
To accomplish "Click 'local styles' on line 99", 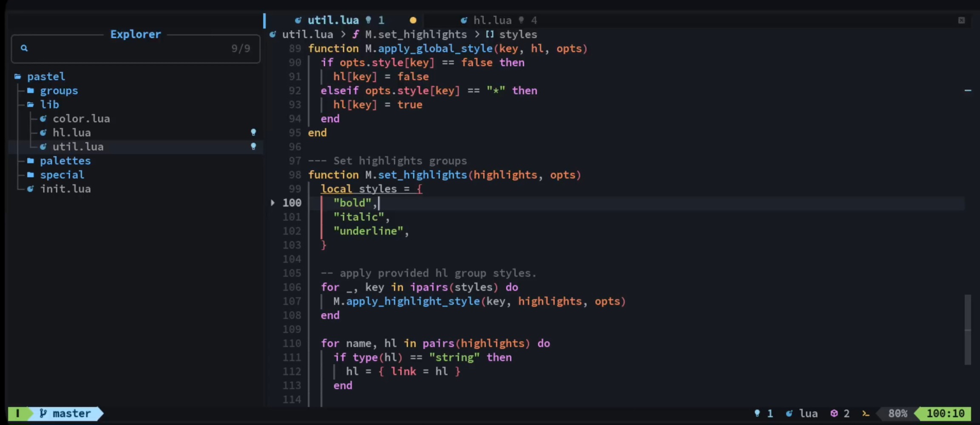I will click(358, 189).
